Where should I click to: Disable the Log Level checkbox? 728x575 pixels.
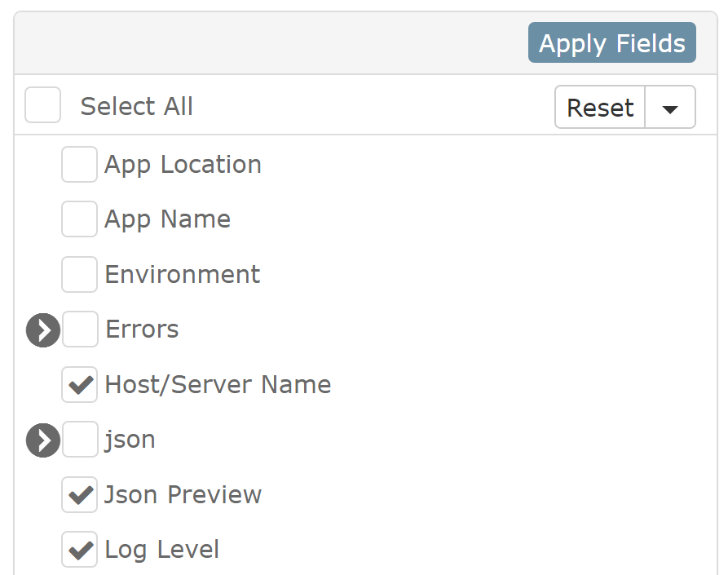tap(79, 550)
